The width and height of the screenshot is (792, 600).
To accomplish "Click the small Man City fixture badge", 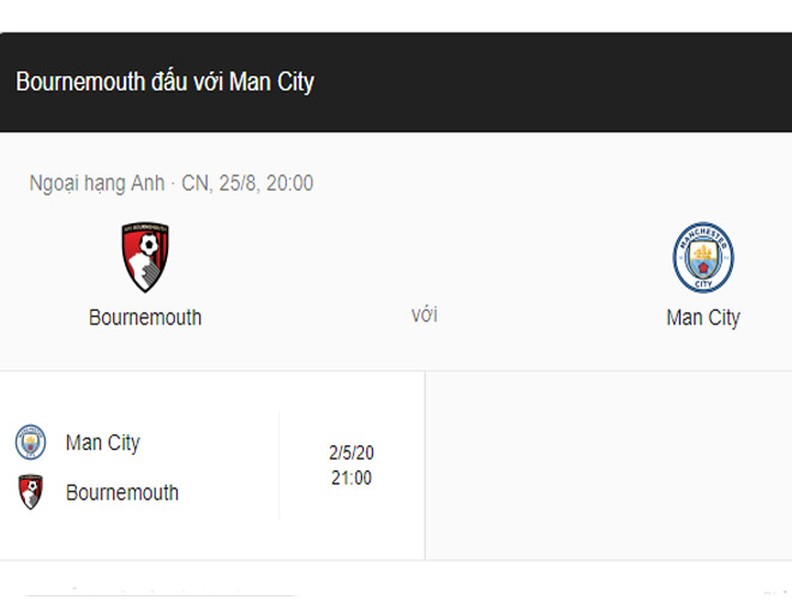I will (30, 442).
